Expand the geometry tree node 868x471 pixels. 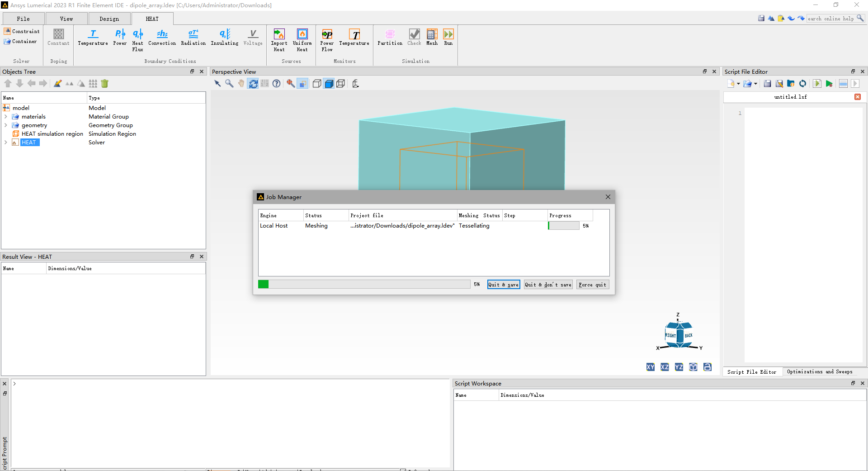click(5, 125)
